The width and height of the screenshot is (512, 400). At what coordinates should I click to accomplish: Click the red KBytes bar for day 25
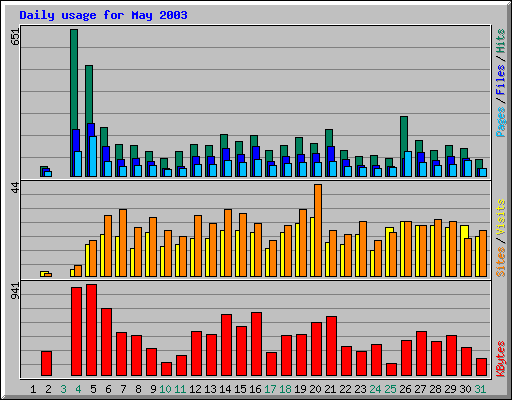(x=391, y=369)
